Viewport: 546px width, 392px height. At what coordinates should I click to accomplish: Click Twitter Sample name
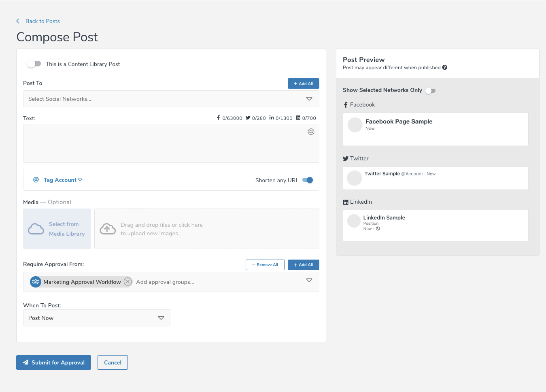pos(382,174)
